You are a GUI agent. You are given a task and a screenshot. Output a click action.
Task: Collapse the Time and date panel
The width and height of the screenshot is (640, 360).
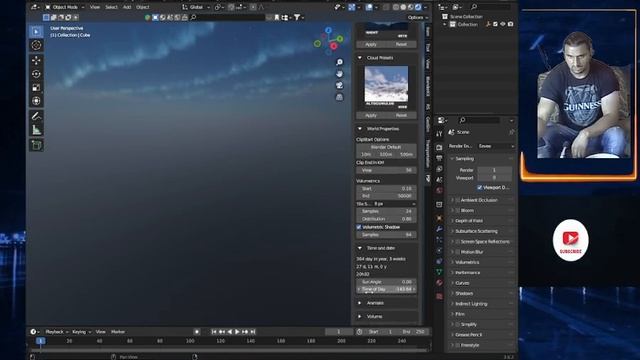tap(360, 248)
